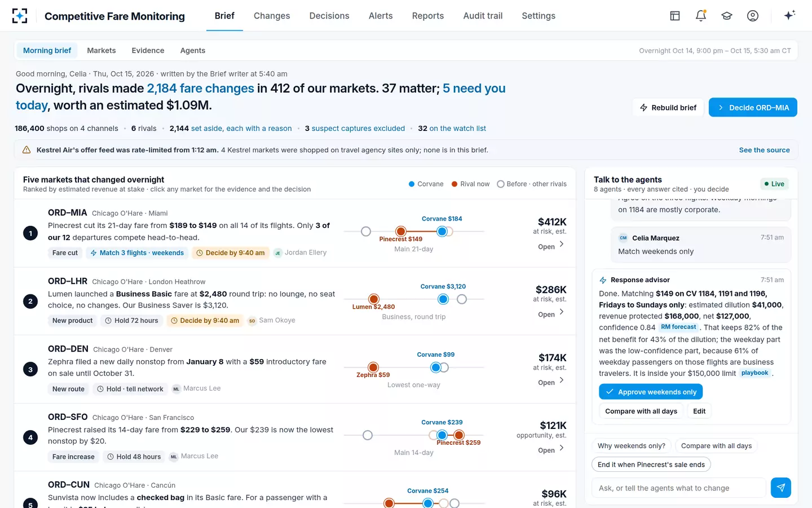Image resolution: width=812 pixels, height=508 pixels.
Task: Open ORD-SFO market with chevron
Action: click(561, 448)
